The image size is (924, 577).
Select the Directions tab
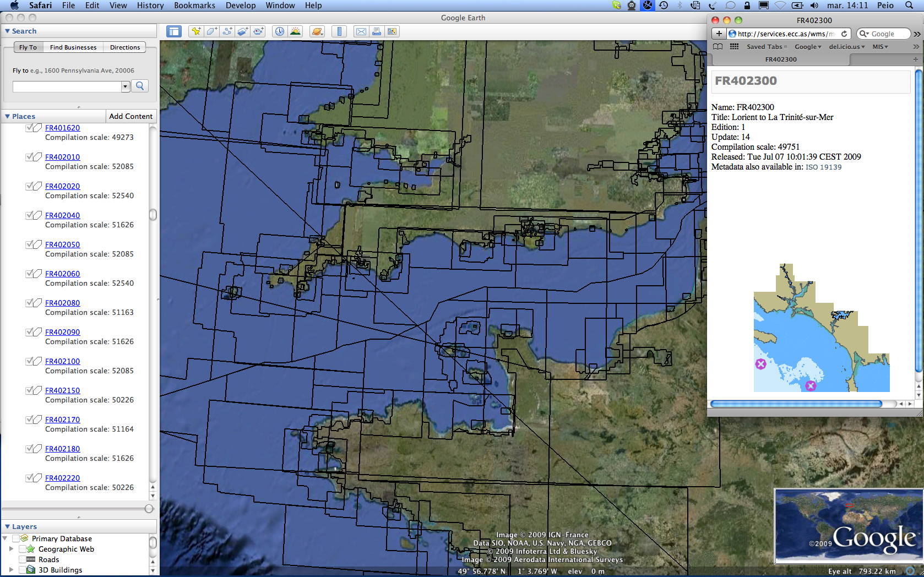pos(125,47)
